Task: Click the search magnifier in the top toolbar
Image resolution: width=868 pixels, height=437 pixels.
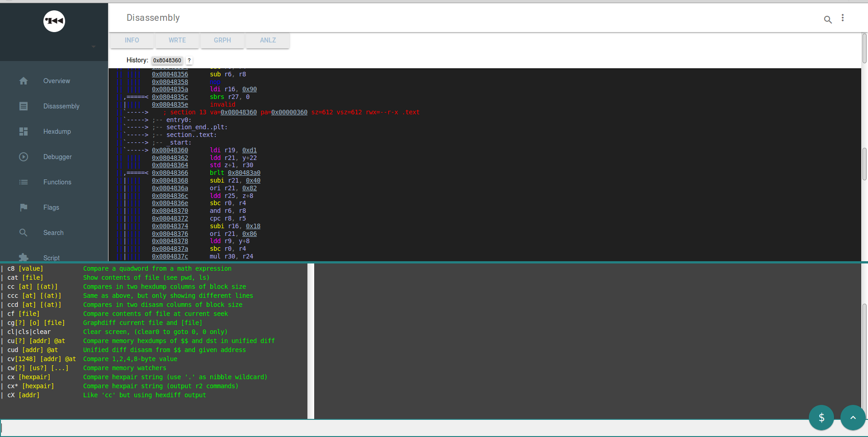Action: coord(828,19)
